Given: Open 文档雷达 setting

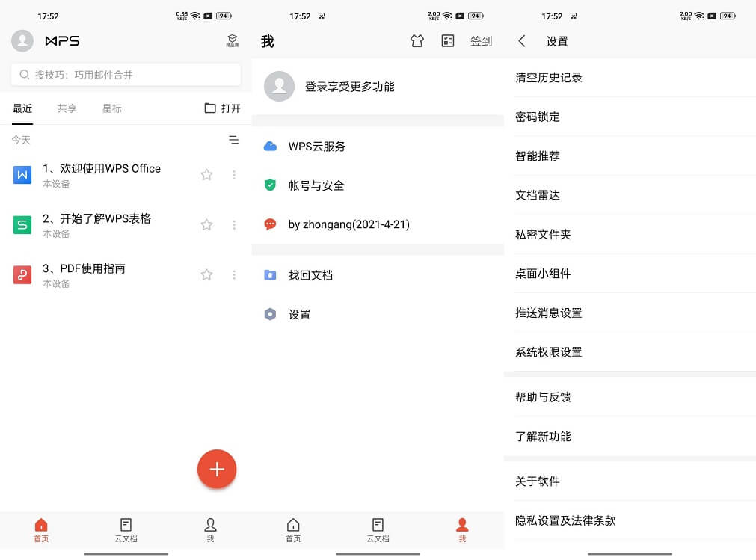Looking at the screenshot, I should (x=630, y=195).
